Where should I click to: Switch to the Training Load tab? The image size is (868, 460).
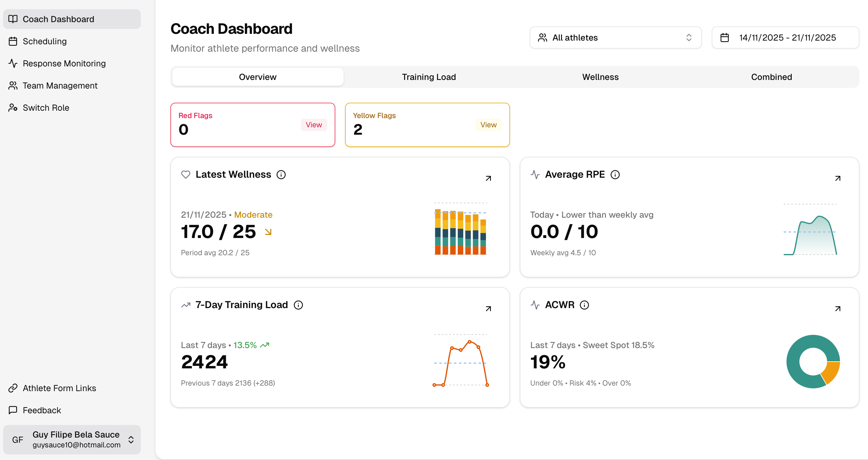pyautogui.click(x=428, y=77)
